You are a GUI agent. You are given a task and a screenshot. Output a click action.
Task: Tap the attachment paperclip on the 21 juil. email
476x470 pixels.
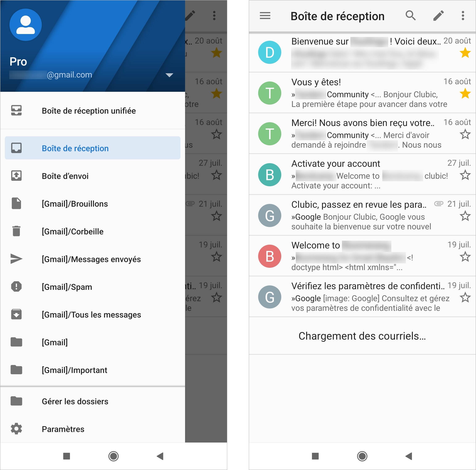point(439,204)
